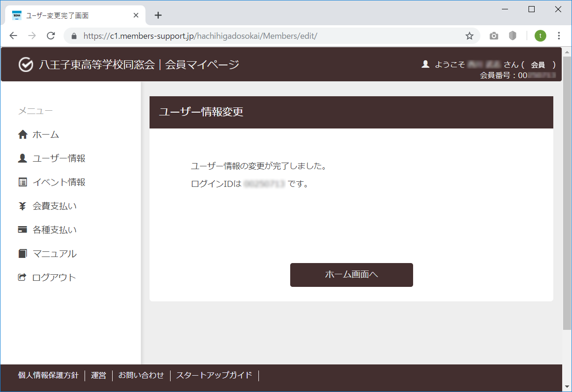Click the list icon beside イベント情報
This screenshot has height=392, width=572.
coord(22,182)
